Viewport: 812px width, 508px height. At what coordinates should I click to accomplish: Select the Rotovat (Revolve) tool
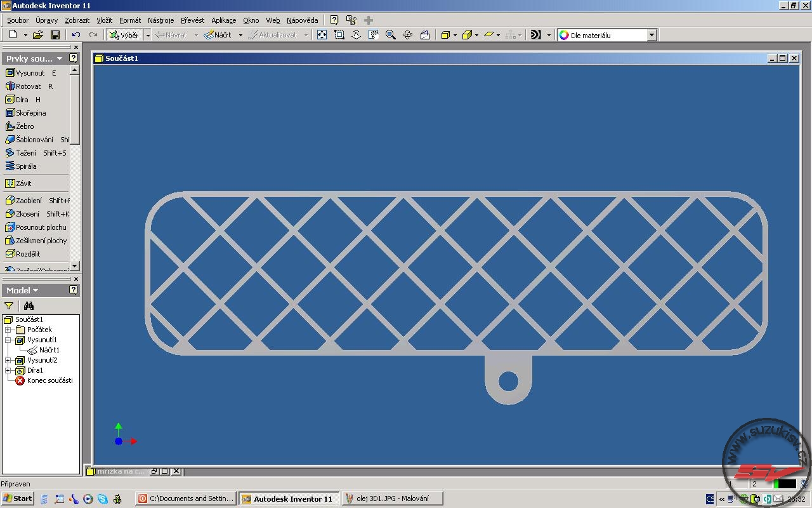(28, 86)
